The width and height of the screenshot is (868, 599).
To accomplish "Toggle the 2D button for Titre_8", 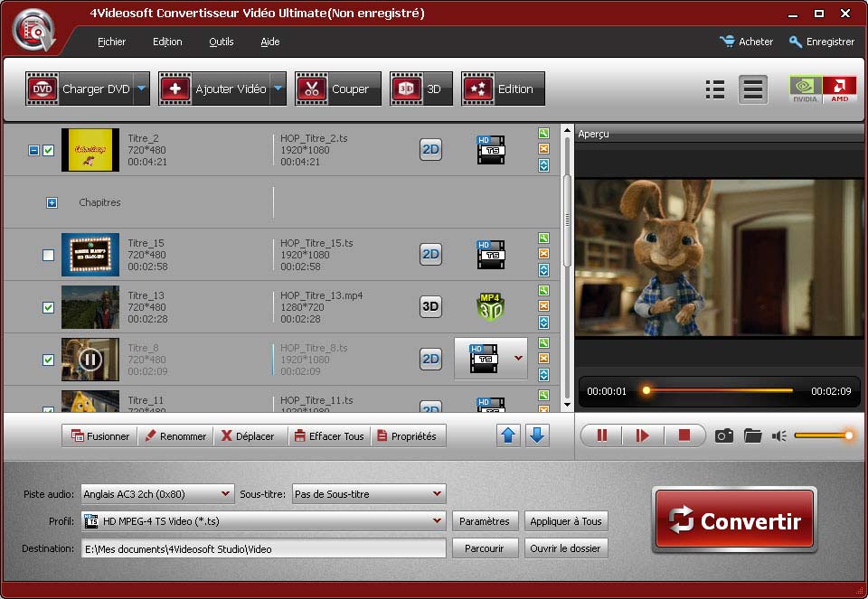I will tap(430, 359).
